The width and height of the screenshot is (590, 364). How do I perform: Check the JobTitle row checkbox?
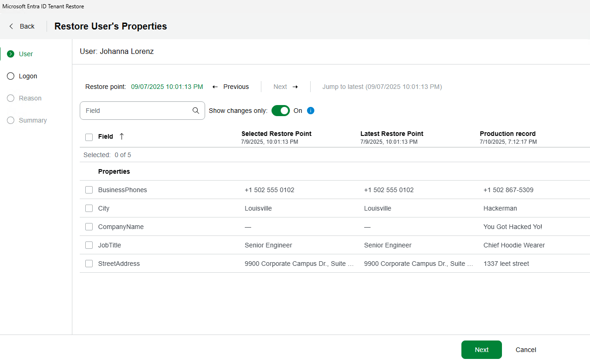pyautogui.click(x=89, y=245)
